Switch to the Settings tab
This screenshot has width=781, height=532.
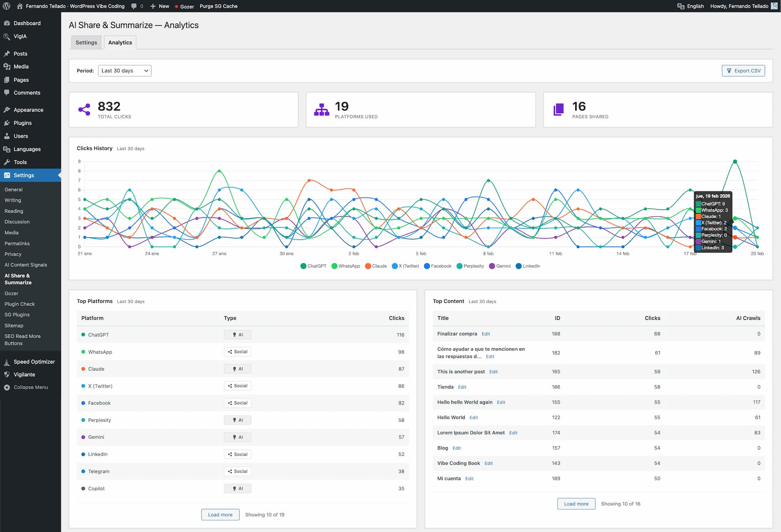(x=86, y=42)
